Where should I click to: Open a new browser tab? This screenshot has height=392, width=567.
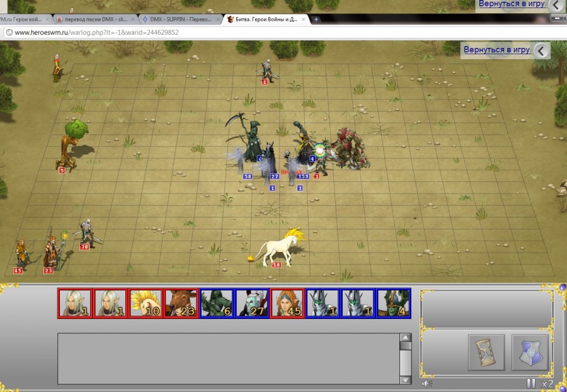coord(316,20)
